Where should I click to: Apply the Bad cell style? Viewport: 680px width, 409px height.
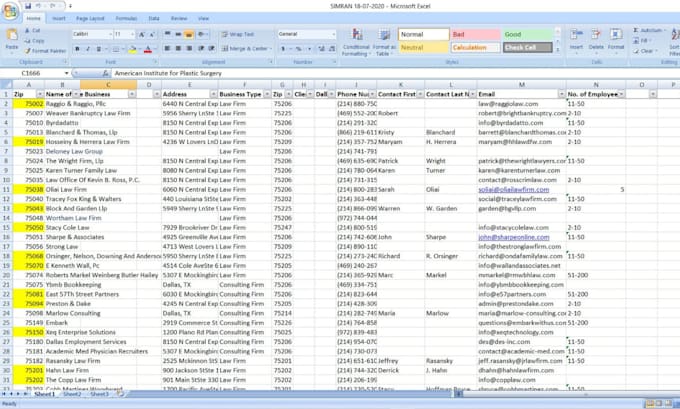475,34
